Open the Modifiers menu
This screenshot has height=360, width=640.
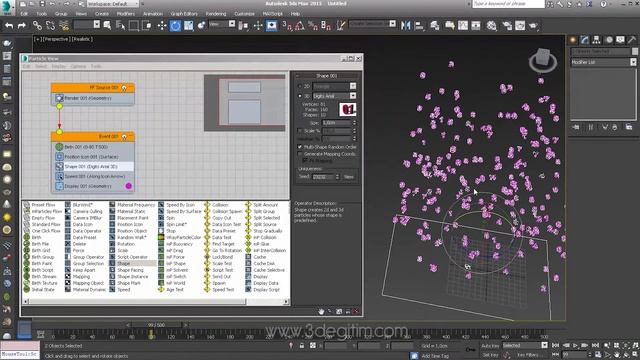pos(125,13)
